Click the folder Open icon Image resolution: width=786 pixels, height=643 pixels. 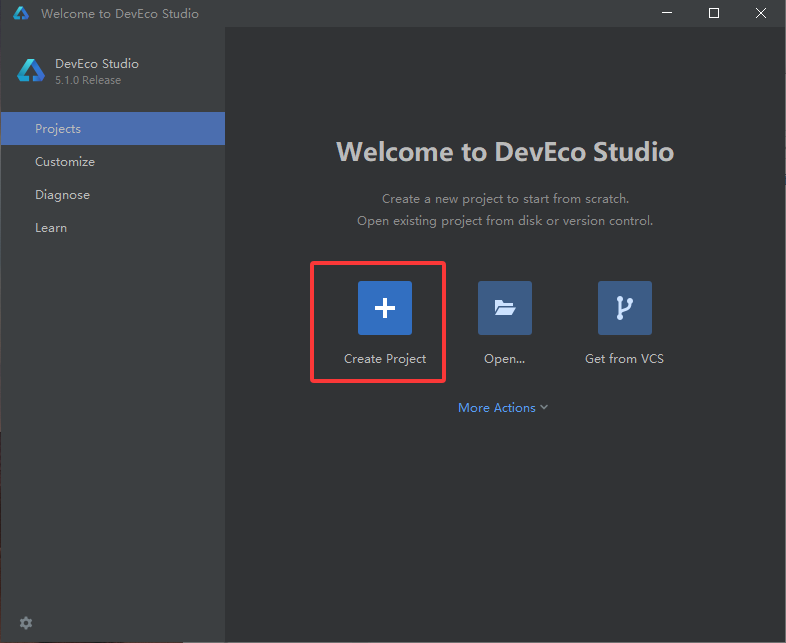point(504,308)
